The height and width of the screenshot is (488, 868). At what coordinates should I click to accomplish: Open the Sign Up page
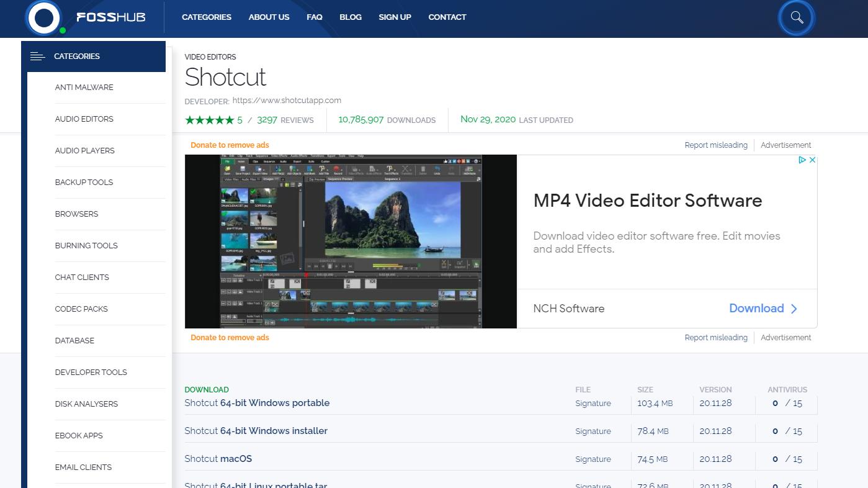point(395,17)
